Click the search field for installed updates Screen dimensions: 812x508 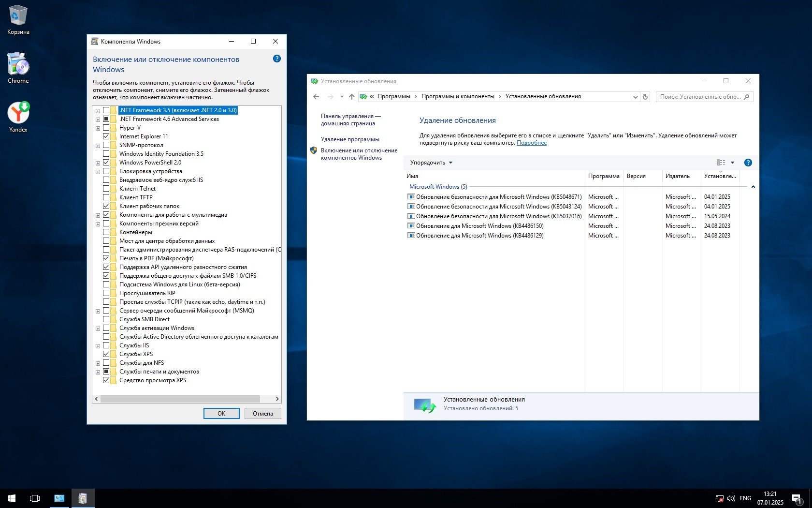click(700, 97)
